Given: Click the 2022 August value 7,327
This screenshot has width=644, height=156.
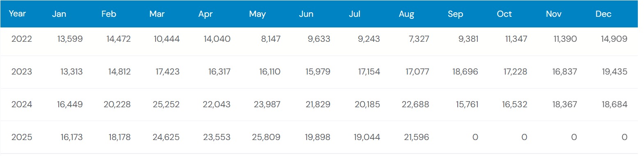Looking at the screenshot, I should coord(419,39).
